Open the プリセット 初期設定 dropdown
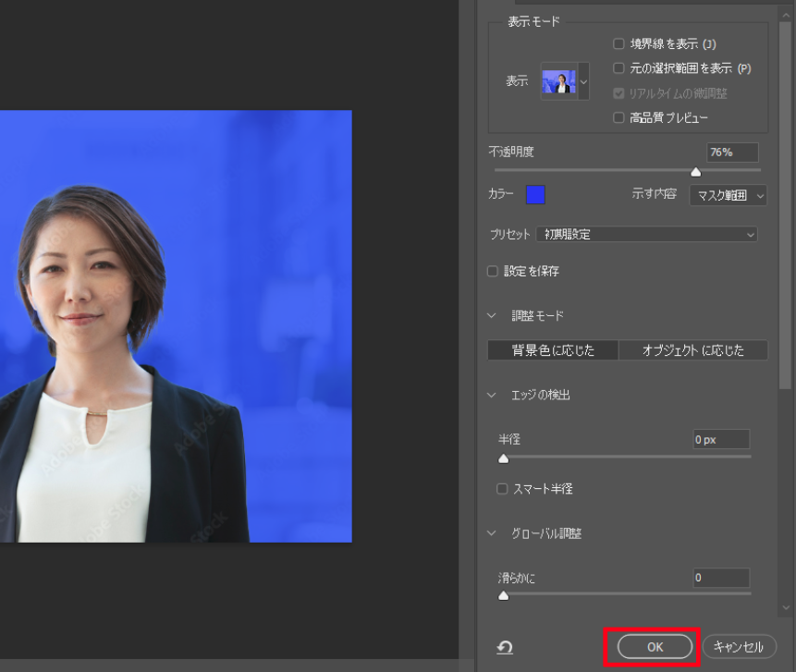This screenshot has height=672, width=796. 647,235
